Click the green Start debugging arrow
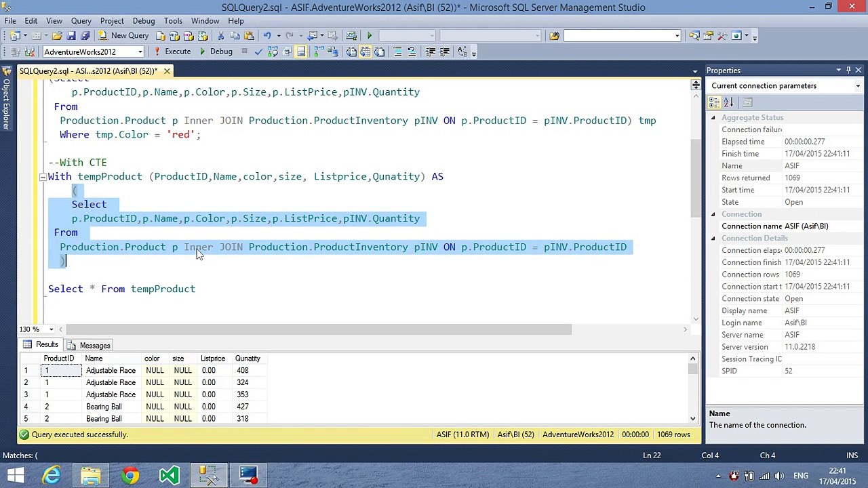 coord(370,35)
